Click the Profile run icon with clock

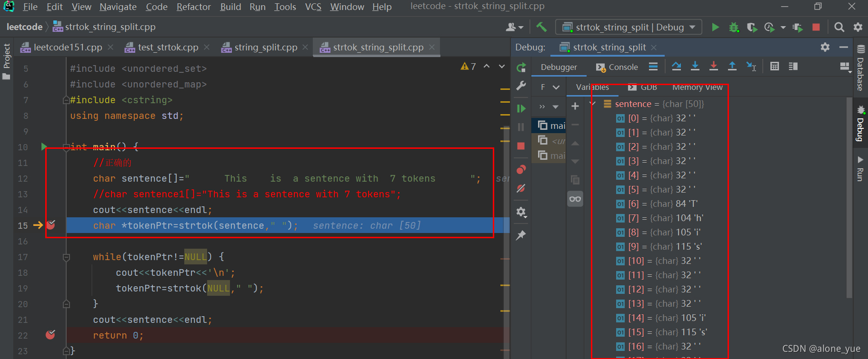[x=769, y=27]
